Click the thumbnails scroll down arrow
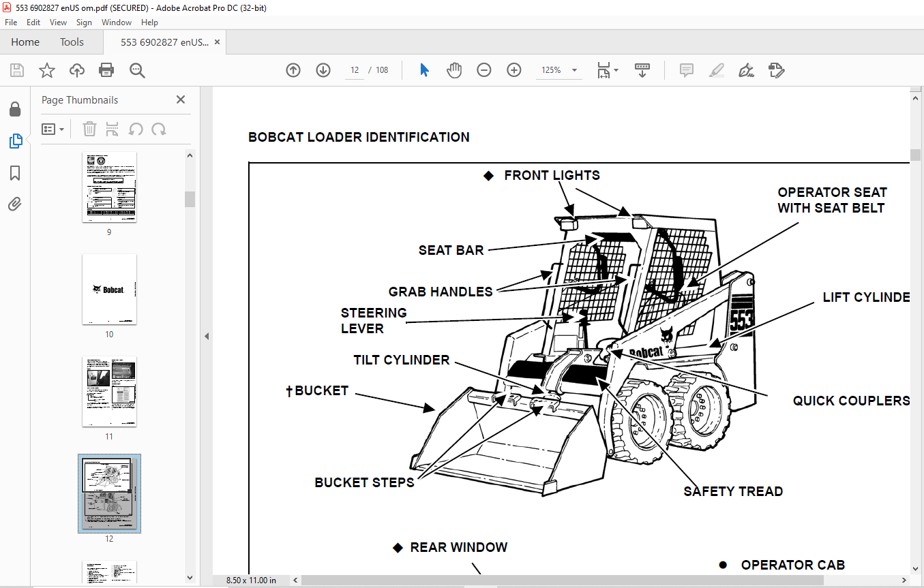The image size is (924, 588). tap(190, 578)
